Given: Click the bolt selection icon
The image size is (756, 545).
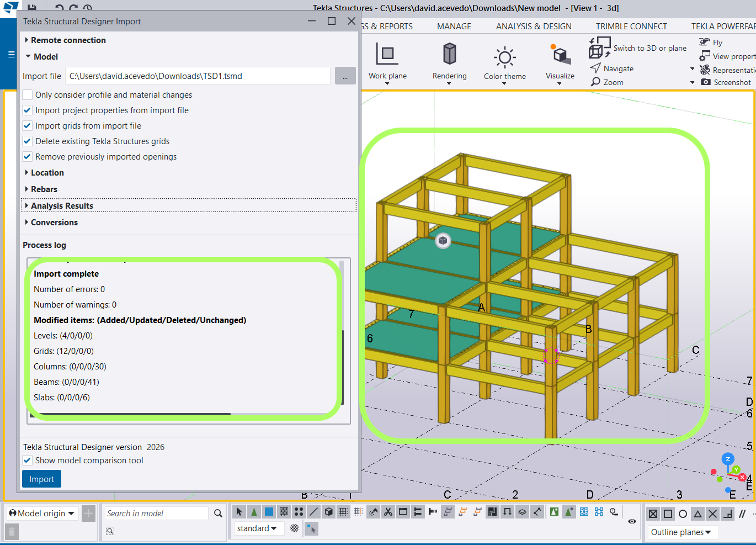Looking at the screenshot, I should click(433, 512).
